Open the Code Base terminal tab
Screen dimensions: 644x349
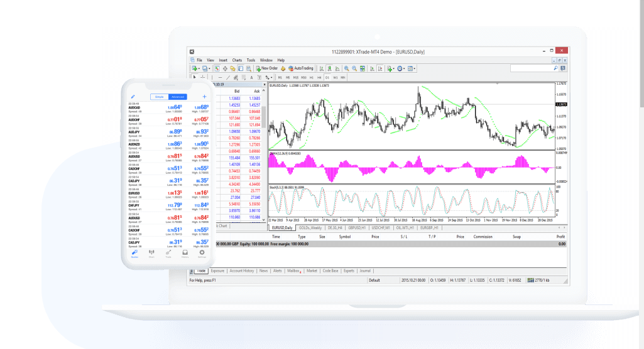pyautogui.click(x=330, y=271)
